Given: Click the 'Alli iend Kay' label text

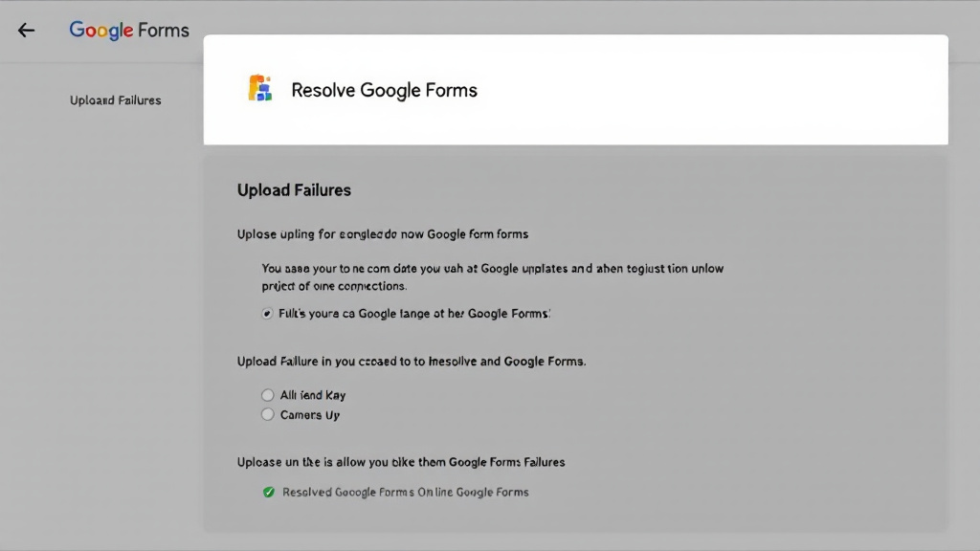Looking at the screenshot, I should [x=313, y=395].
